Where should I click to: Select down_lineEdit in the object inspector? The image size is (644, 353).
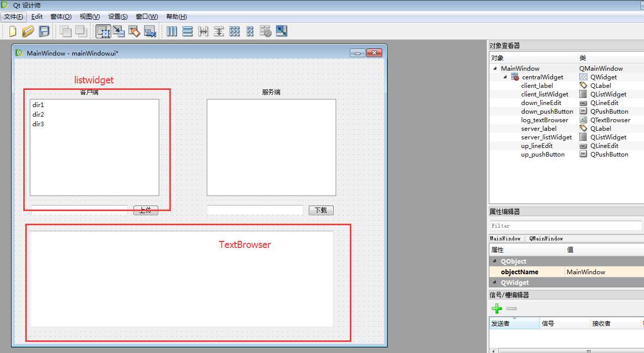point(541,103)
